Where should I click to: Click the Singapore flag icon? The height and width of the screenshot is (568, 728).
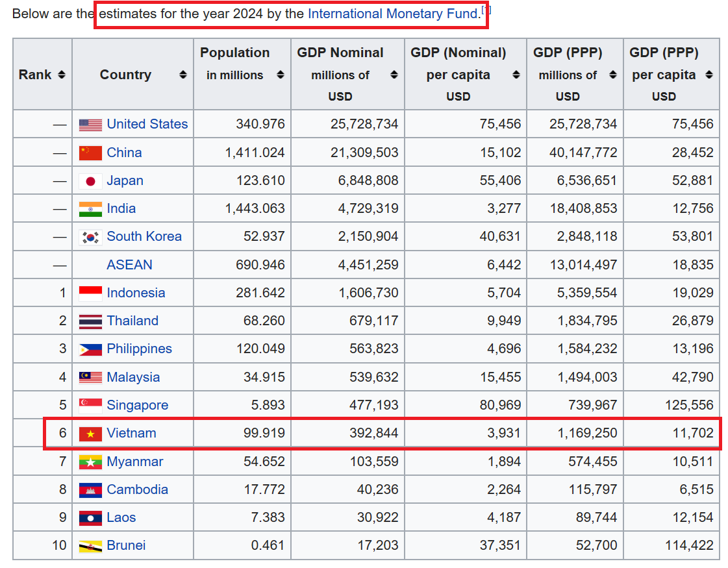90,406
